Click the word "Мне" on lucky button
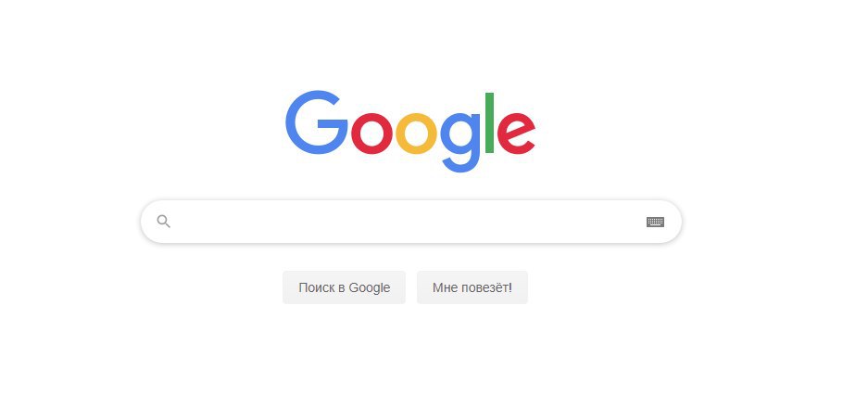Viewport: 868px width, 395px height. pos(444,287)
